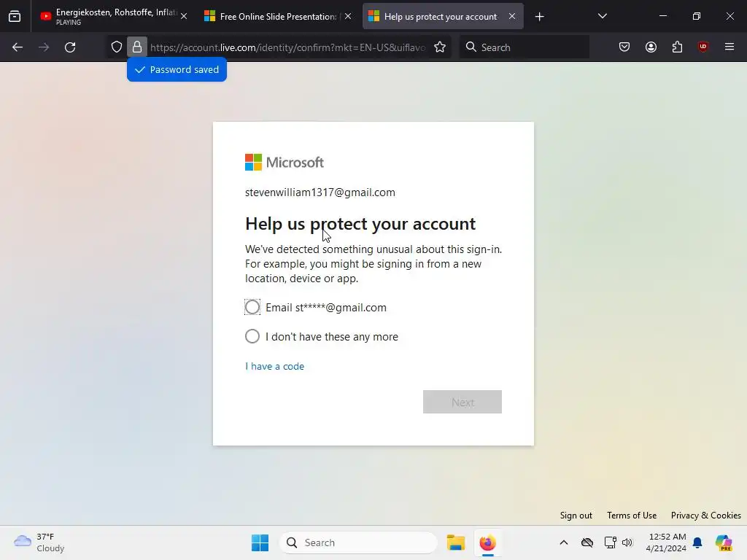Open Firefox View icon in tab bar
The width and height of the screenshot is (747, 560).
pyautogui.click(x=15, y=17)
